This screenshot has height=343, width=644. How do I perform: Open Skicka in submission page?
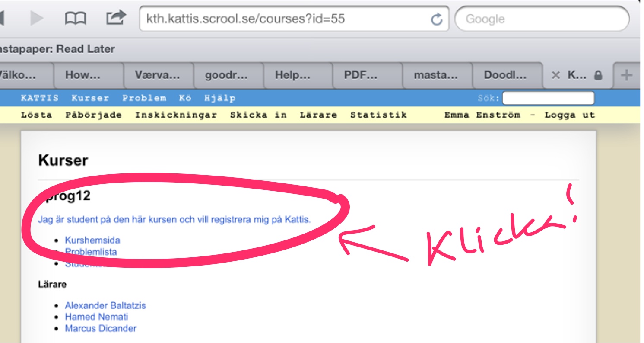[258, 115]
